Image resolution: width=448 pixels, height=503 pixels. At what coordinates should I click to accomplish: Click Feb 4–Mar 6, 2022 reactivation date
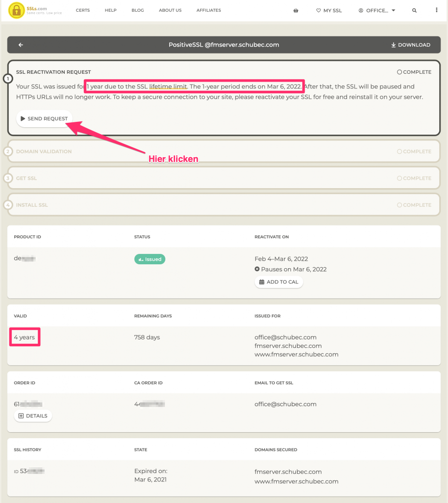point(281,259)
